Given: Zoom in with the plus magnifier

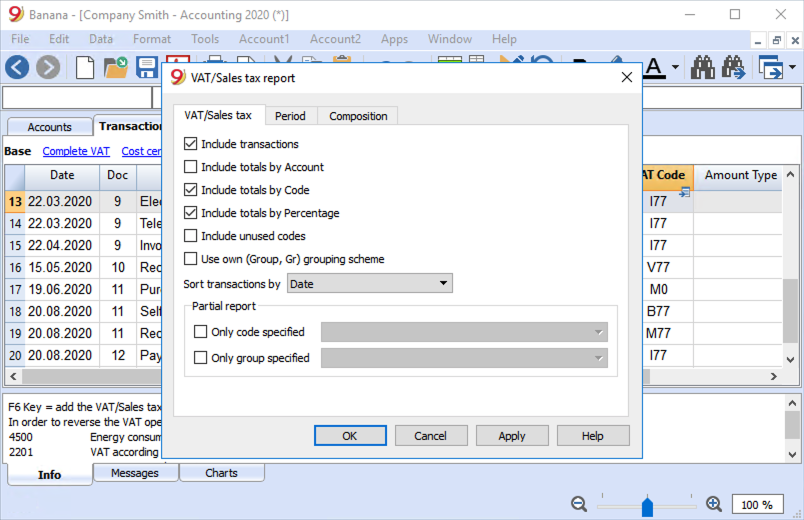Looking at the screenshot, I should pos(714,504).
